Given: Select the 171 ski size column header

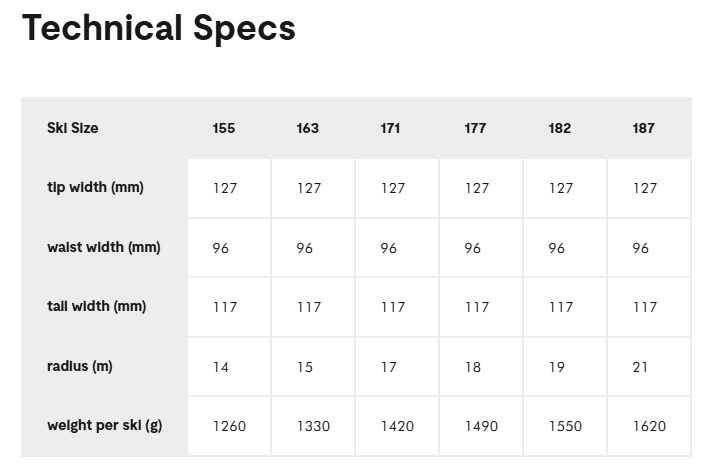Looking at the screenshot, I should (x=392, y=128).
